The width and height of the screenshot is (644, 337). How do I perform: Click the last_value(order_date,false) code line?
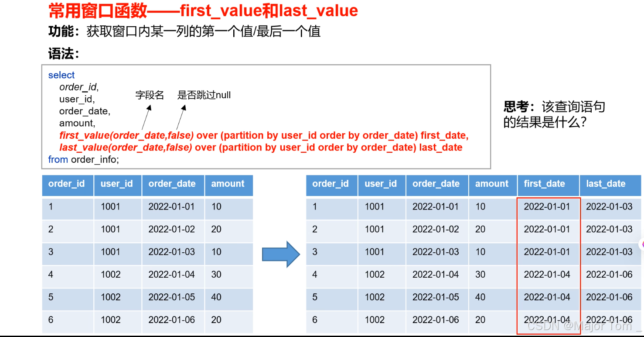coord(261,148)
